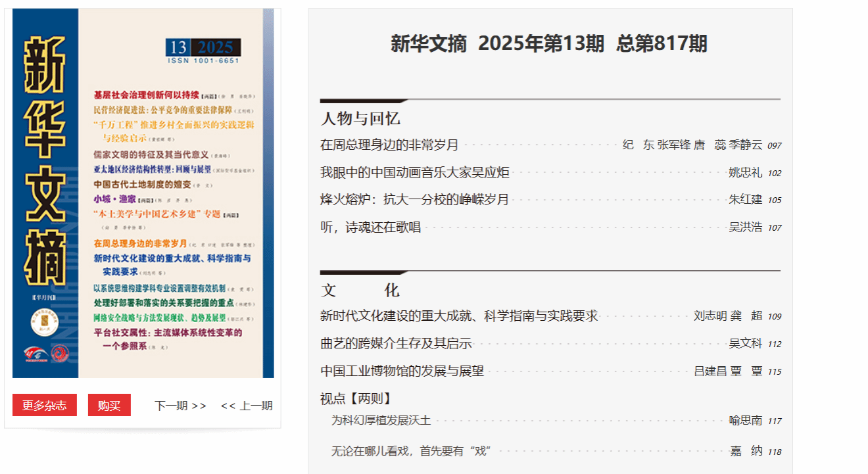Click the 人物与回忆 section heading
This screenshot has height=474, width=868.
click(x=360, y=119)
